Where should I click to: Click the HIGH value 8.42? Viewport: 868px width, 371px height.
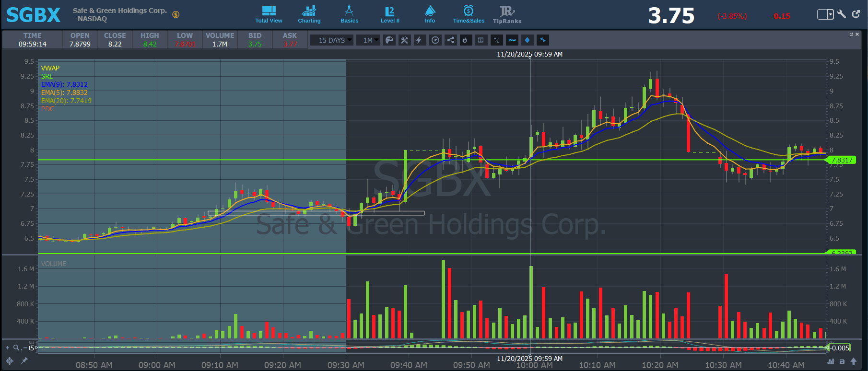pos(150,44)
